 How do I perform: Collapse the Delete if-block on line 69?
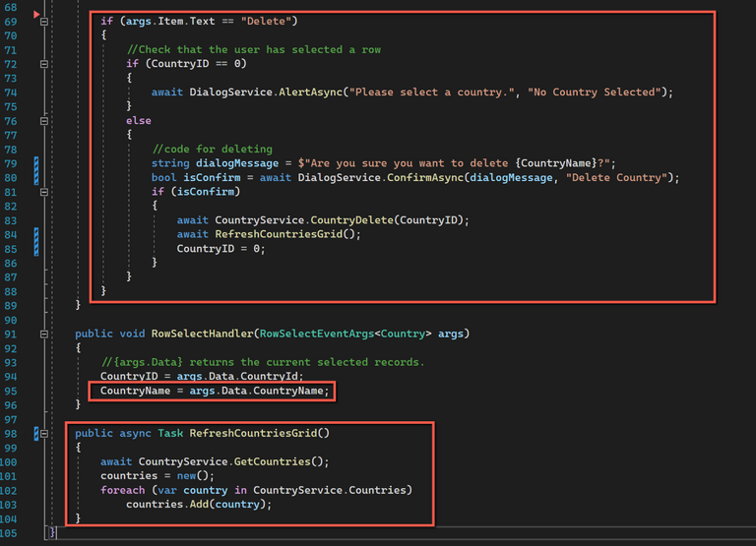pos(44,21)
